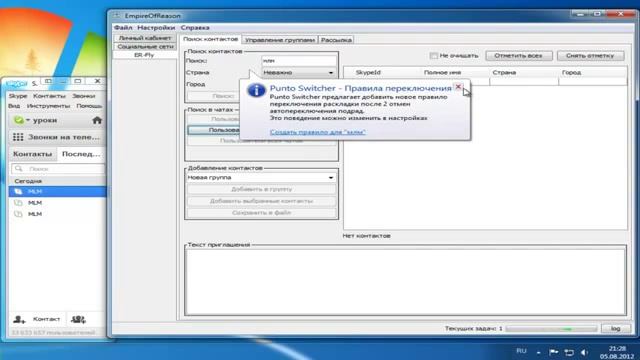Open the Помощь menu in Skype
640x360 pixels.
pos(89,106)
